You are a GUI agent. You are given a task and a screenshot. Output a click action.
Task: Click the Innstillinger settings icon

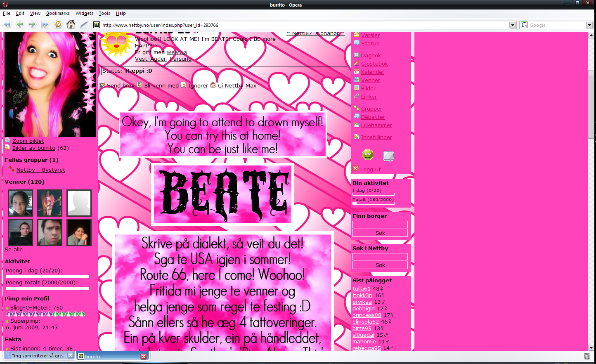pyautogui.click(x=357, y=137)
